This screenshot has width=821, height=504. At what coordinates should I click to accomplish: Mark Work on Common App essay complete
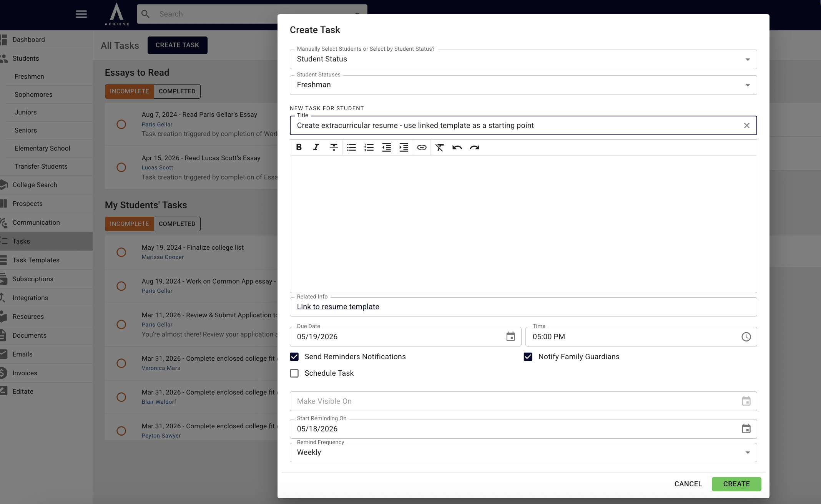(121, 286)
